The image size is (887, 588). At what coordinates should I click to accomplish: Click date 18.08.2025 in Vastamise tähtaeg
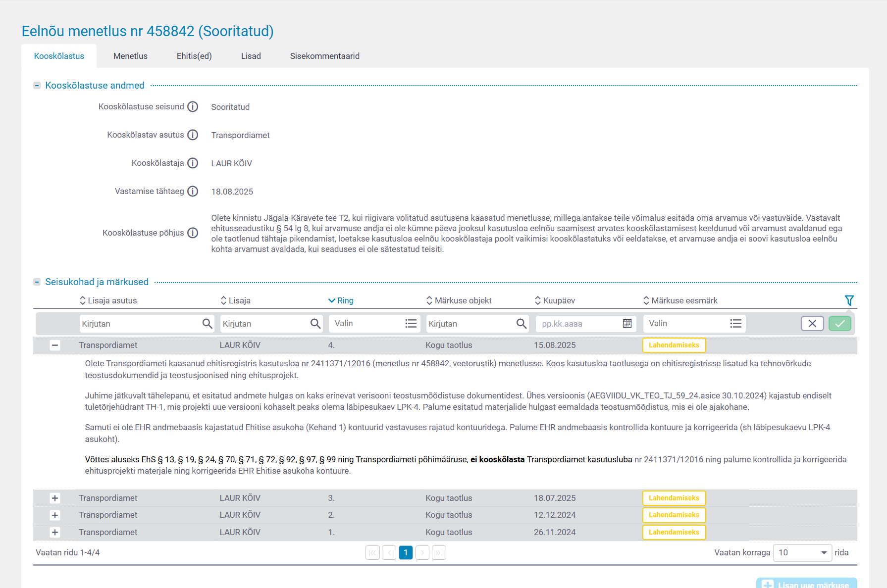(232, 192)
